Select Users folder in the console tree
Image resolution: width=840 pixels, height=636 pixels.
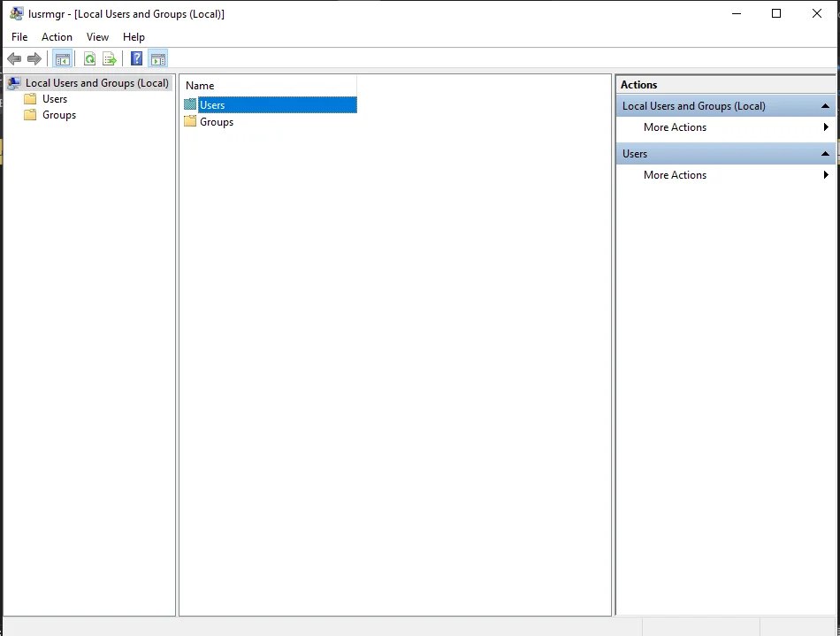pyautogui.click(x=54, y=99)
